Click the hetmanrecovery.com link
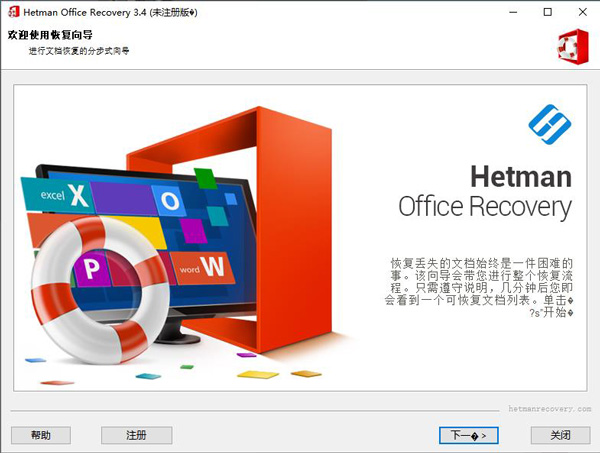The width and height of the screenshot is (600, 453). tap(550, 409)
